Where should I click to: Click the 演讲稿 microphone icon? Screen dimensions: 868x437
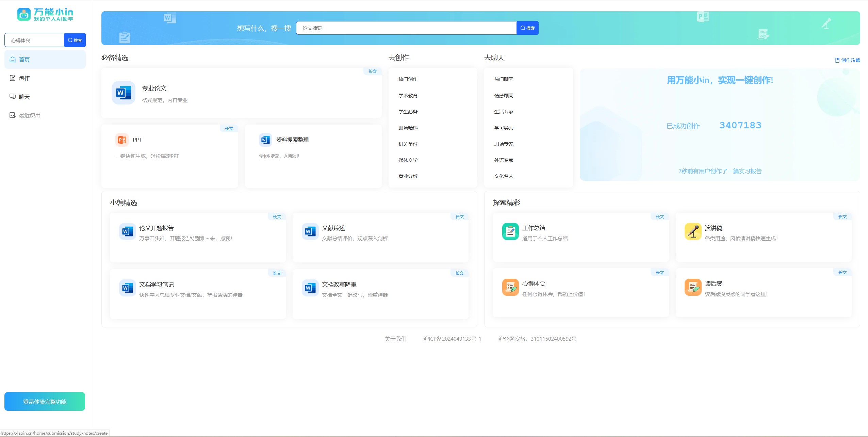coord(693,231)
